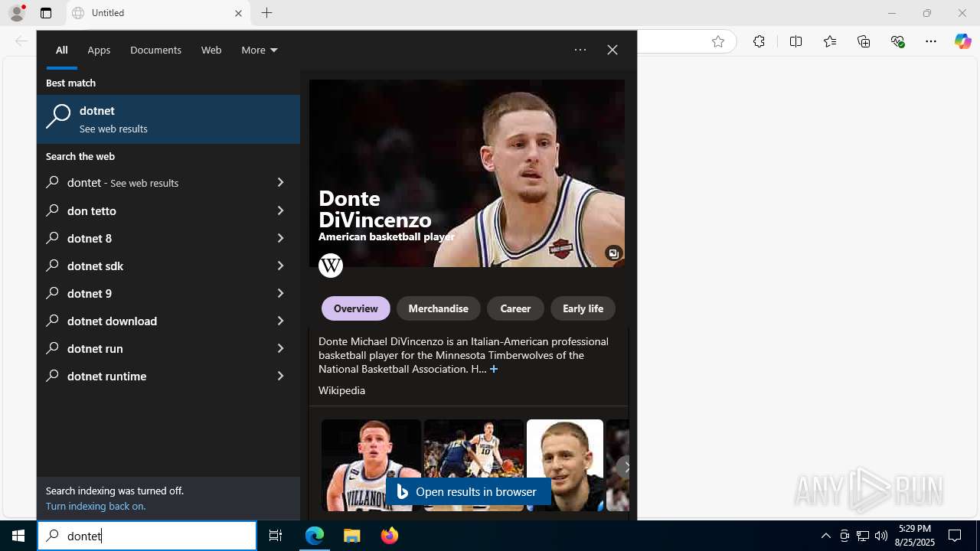Close the Windows search panel
This screenshot has width=980, height=551.
(612, 50)
